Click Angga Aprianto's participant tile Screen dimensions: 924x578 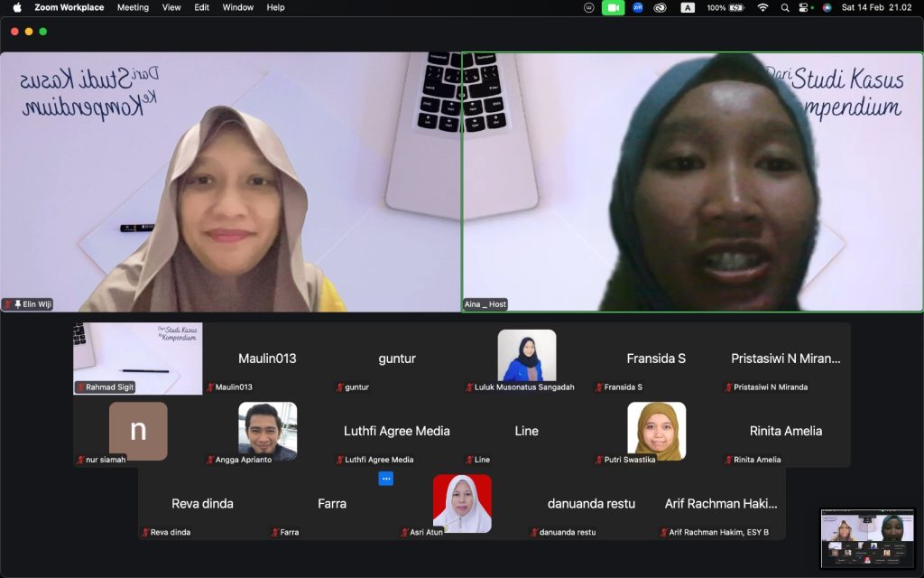pyautogui.click(x=267, y=432)
